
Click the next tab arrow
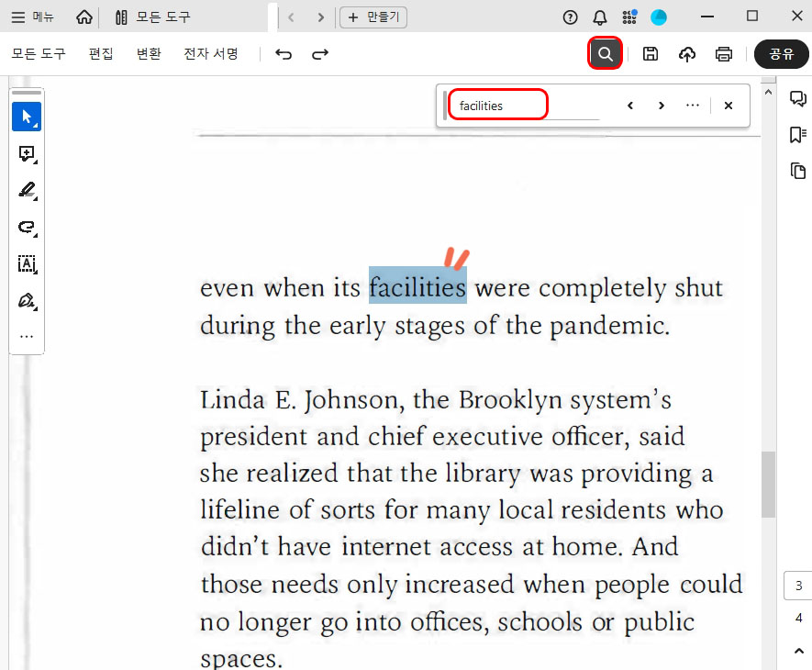(321, 17)
